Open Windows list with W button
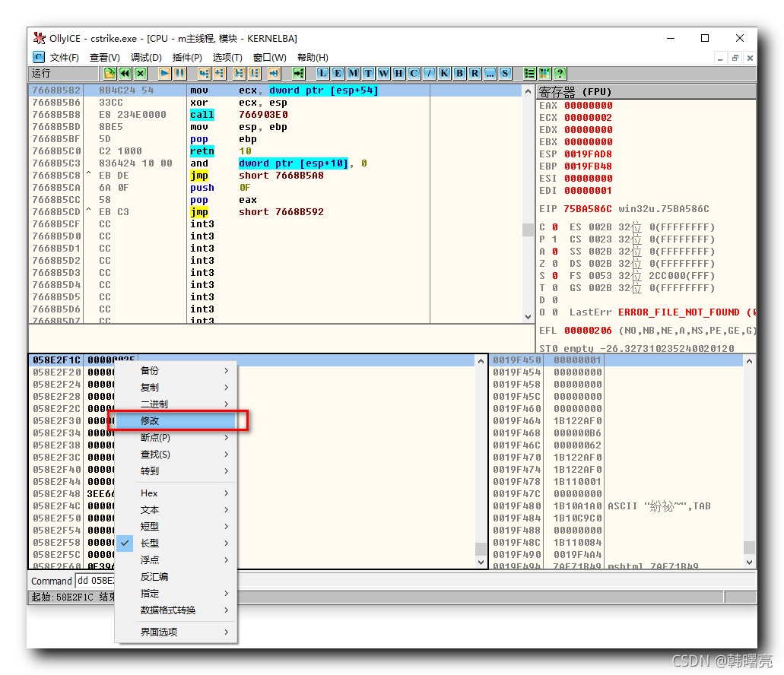Image resolution: width=784 pixels, height=675 pixels. tap(383, 74)
